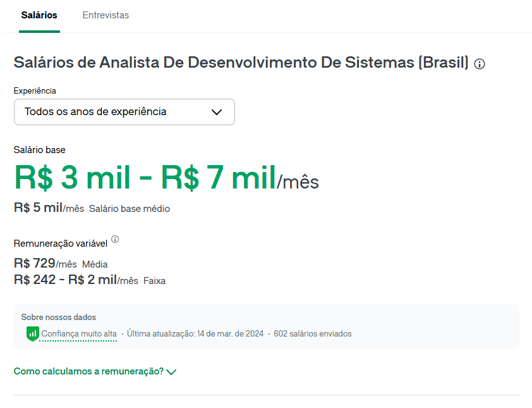
Task: Click info icon next to Remuneração variável
Action: coord(115,240)
